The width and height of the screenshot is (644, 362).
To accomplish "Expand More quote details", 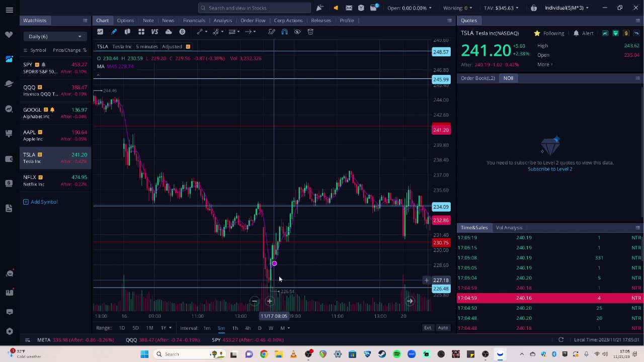I will [544, 64].
